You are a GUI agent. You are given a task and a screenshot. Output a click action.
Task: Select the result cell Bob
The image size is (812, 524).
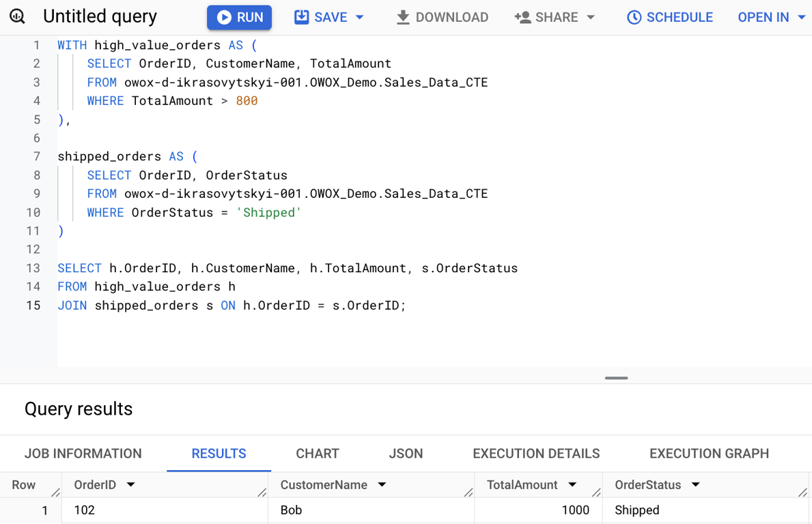tap(371, 510)
